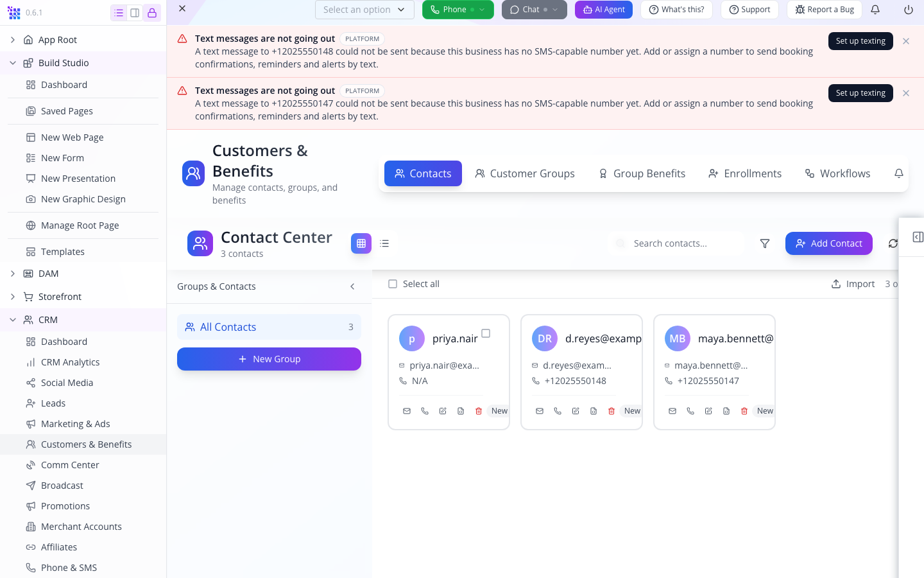Delete the d.reyes contact with trash icon

612,411
